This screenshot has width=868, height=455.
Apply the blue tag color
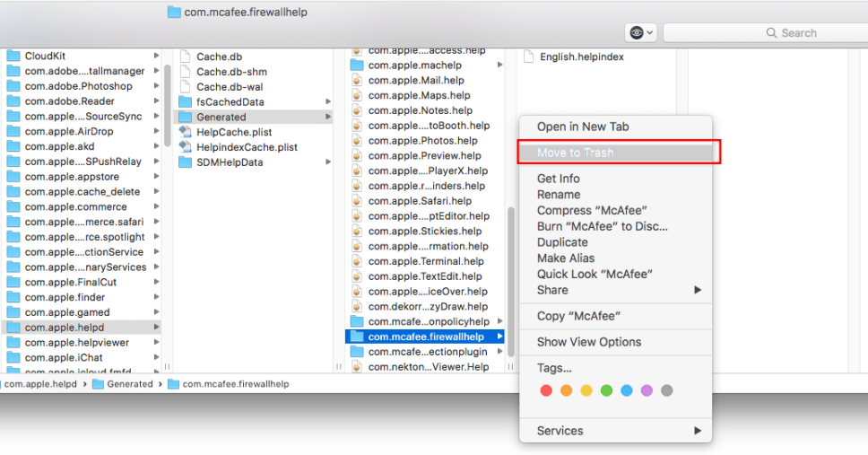coord(627,390)
